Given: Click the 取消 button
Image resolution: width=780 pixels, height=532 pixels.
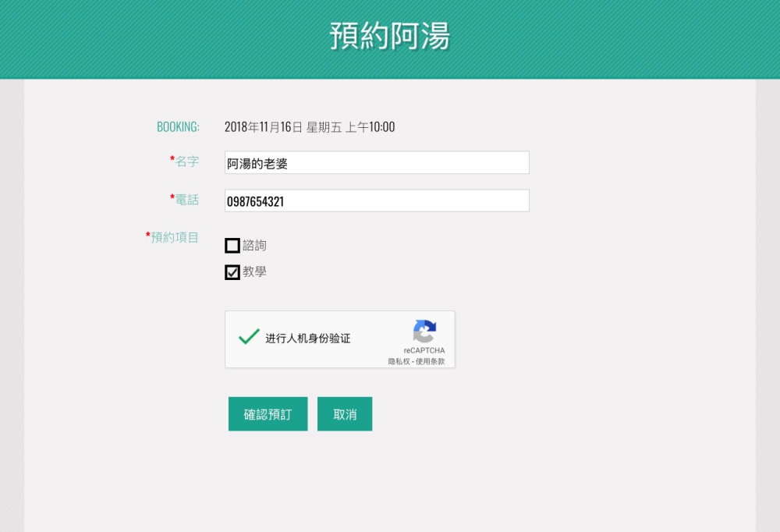Looking at the screenshot, I should tap(345, 414).
